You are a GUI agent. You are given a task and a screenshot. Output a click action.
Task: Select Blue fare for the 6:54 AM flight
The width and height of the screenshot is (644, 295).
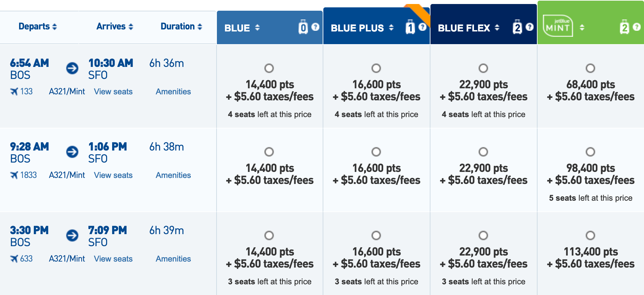click(269, 68)
